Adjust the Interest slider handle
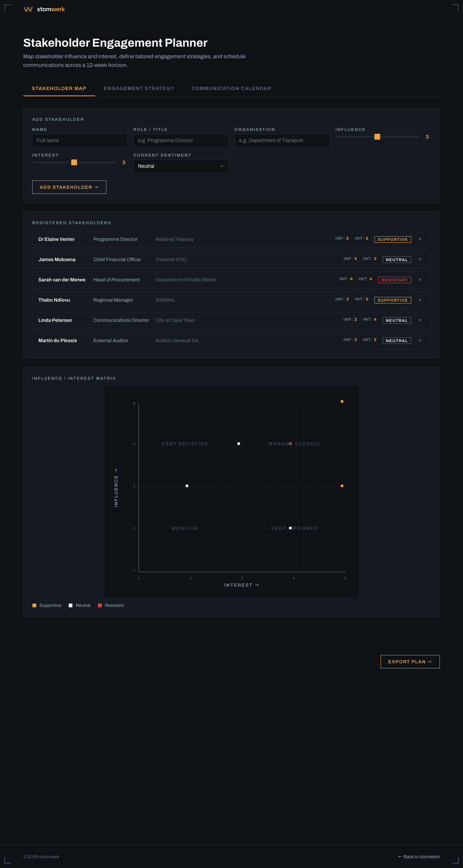 [x=74, y=162]
